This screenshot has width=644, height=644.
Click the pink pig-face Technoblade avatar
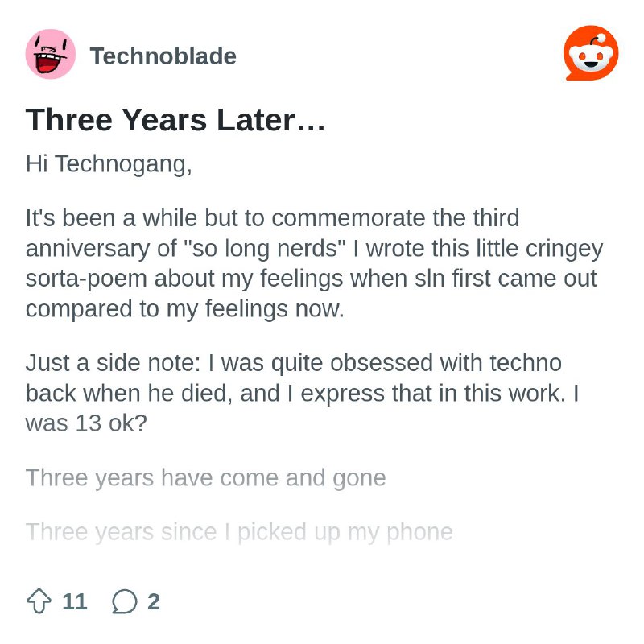51,54
